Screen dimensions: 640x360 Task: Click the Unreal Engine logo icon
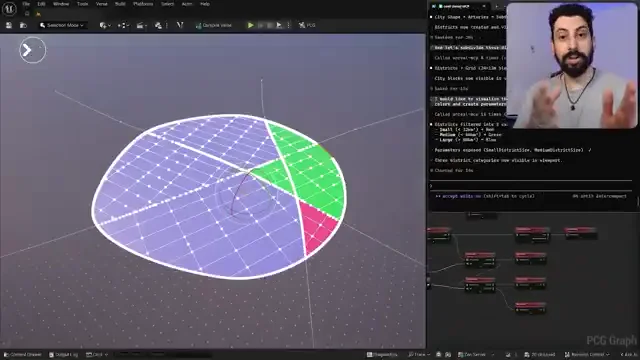click(9, 9)
